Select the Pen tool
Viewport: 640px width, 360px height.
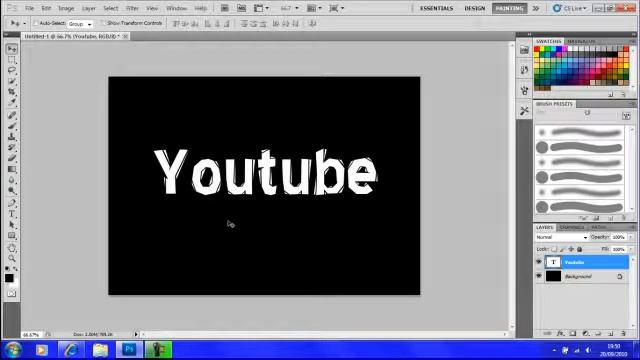[x=12, y=203]
